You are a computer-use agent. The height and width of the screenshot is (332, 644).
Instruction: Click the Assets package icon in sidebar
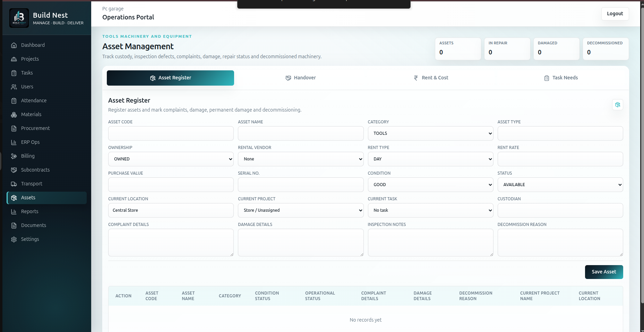point(14,198)
